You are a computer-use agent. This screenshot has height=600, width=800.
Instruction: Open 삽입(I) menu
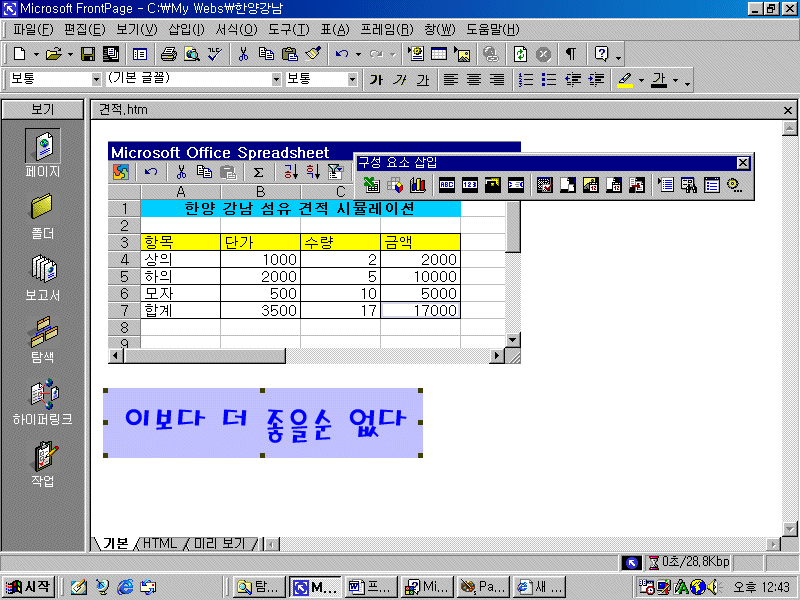pos(186,30)
